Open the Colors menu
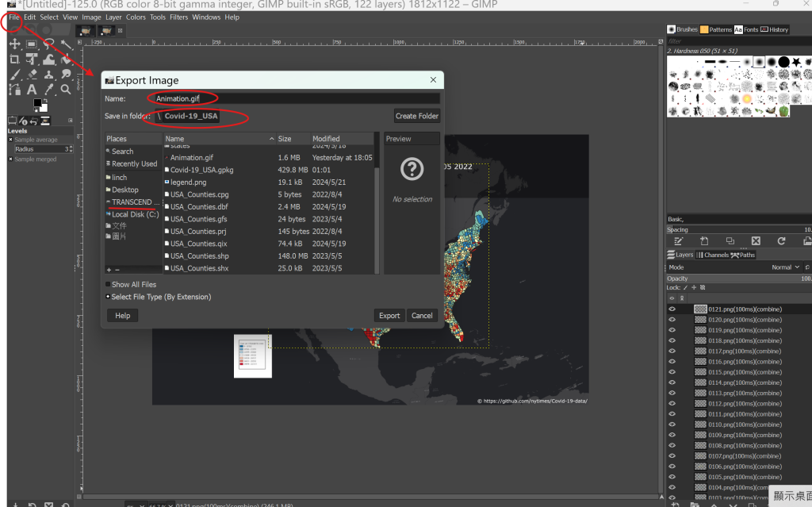 tap(136, 17)
